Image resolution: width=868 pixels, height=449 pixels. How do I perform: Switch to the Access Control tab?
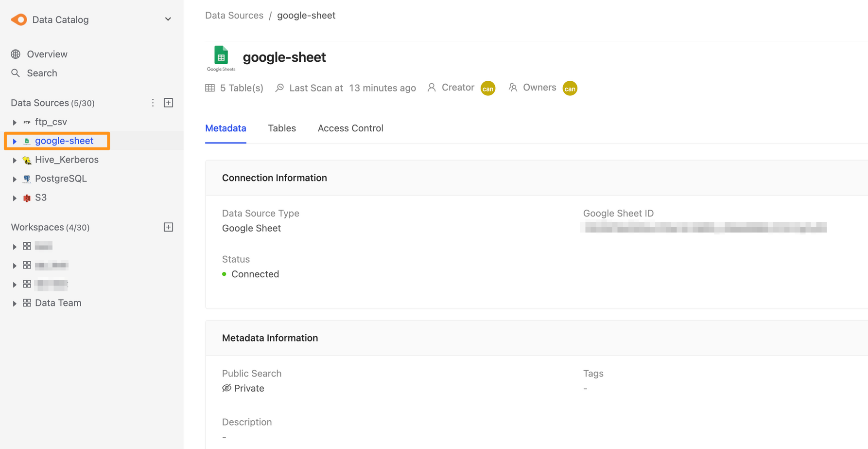click(x=350, y=128)
